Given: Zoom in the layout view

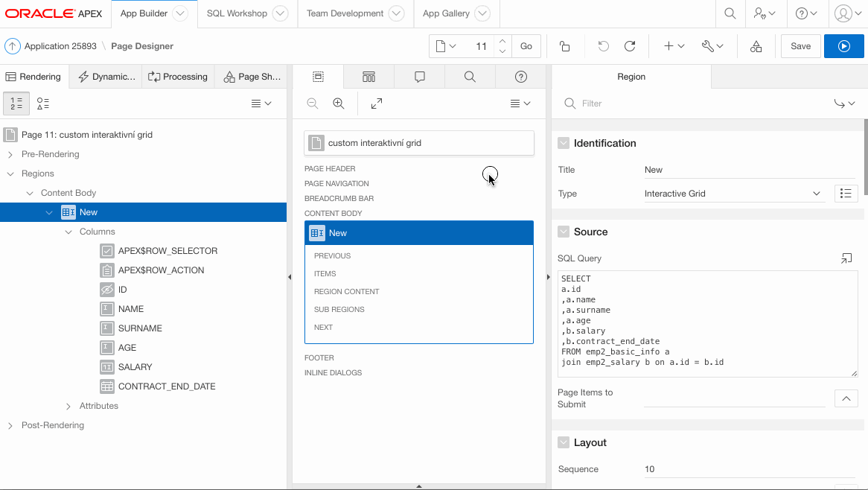Looking at the screenshot, I should [339, 104].
